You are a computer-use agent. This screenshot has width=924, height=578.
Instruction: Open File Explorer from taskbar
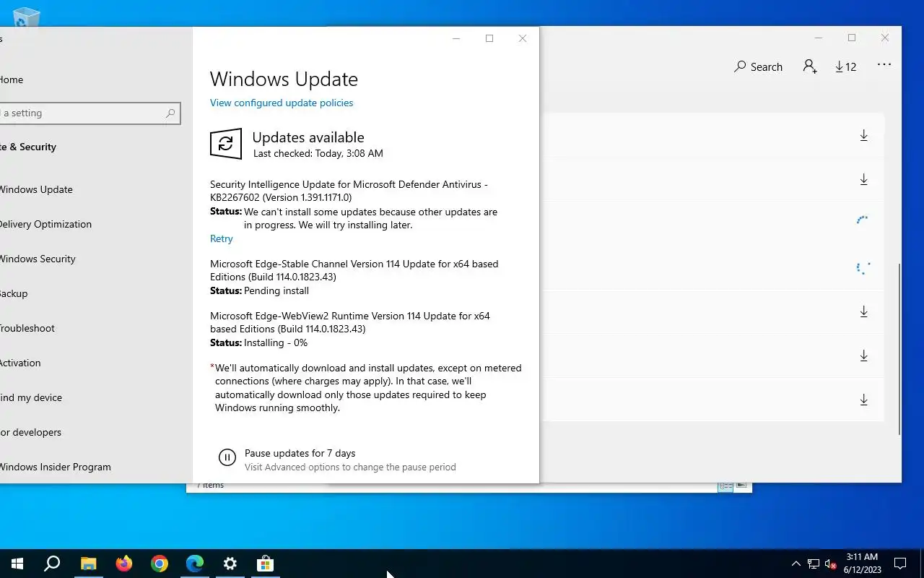(88, 564)
